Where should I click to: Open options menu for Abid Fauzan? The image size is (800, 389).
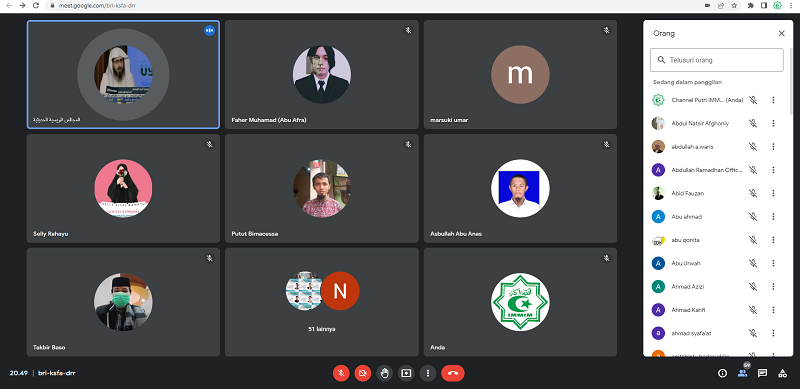tap(773, 193)
